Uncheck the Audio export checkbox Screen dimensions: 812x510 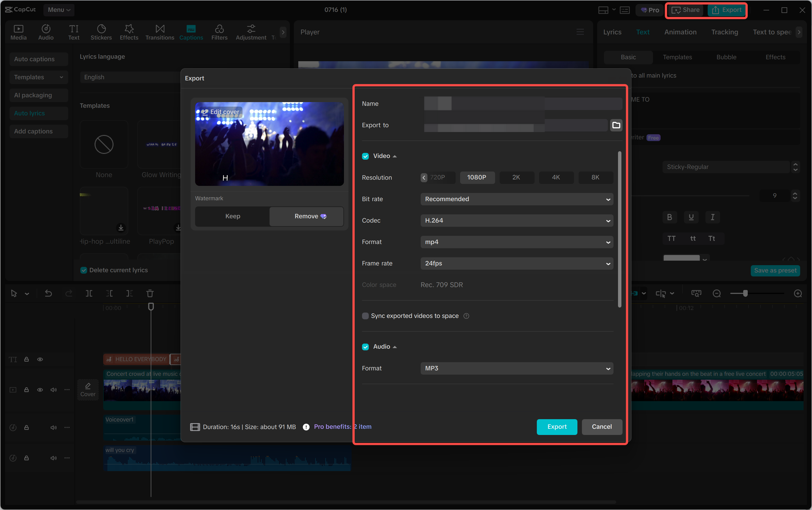click(x=365, y=347)
